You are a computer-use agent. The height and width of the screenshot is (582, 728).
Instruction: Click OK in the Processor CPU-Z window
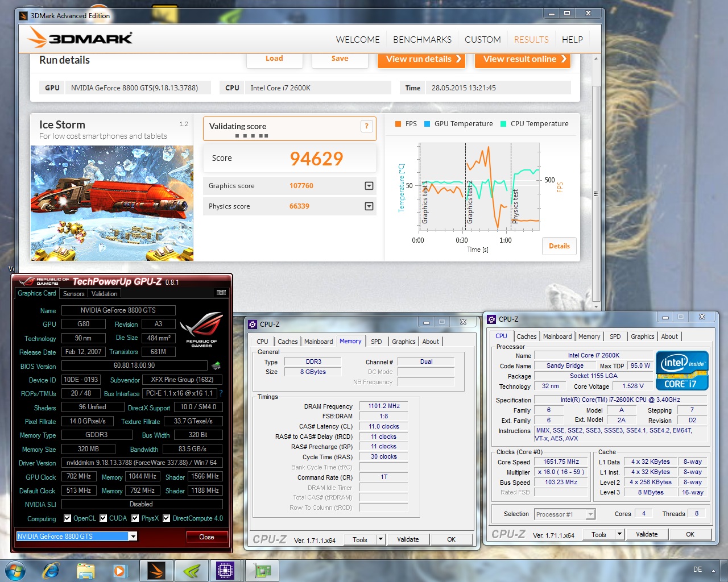(x=690, y=534)
